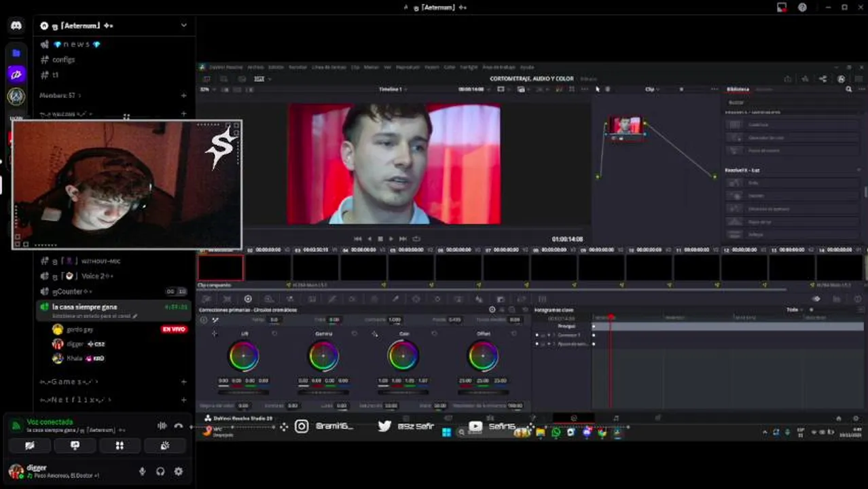The image size is (868, 489).
Task: Go to first frame in viewer
Action: pos(358,239)
